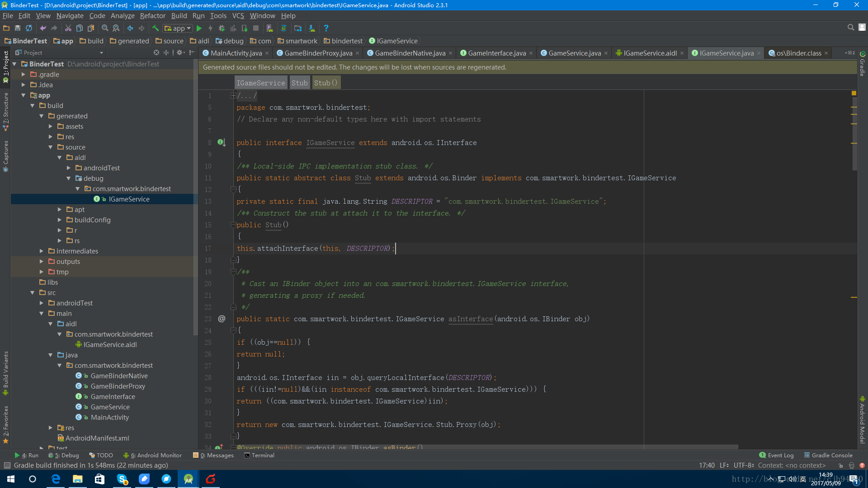Image resolution: width=868 pixels, height=488 pixels.
Task: Click the Synchronize refresh icon
Action: (29, 28)
